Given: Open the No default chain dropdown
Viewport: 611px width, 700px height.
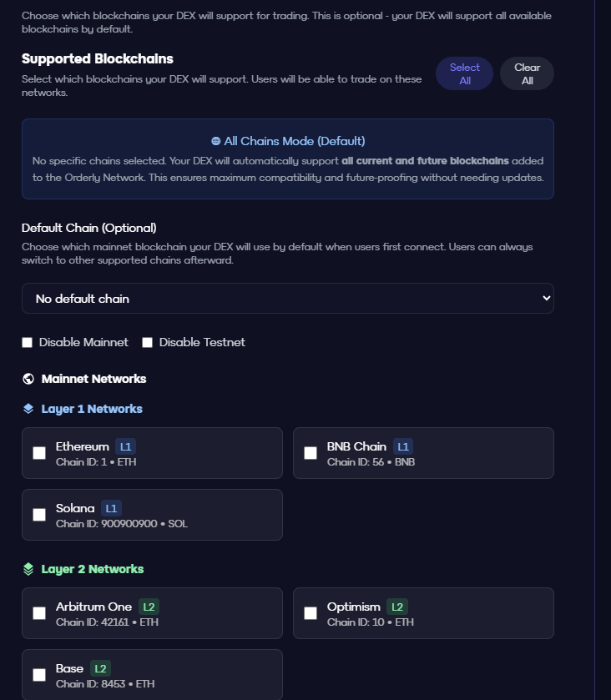Looking at the screenshot, I should (287, 299).
